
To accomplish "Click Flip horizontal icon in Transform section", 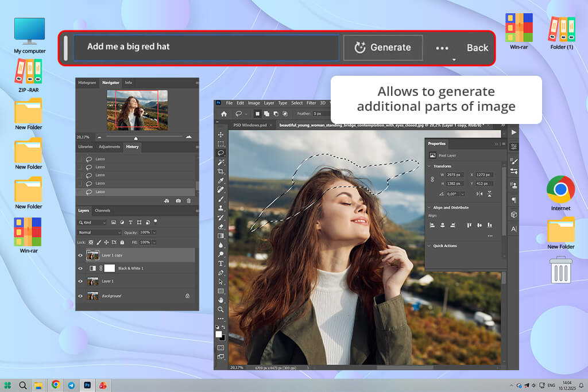I will pos(479,194).
